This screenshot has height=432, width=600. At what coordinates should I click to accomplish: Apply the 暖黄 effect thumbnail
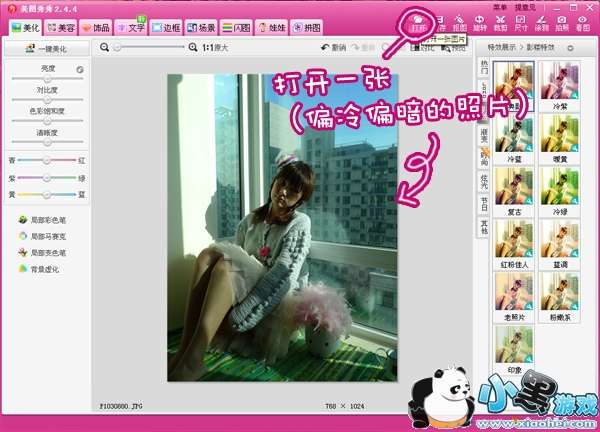coord(559,139)
